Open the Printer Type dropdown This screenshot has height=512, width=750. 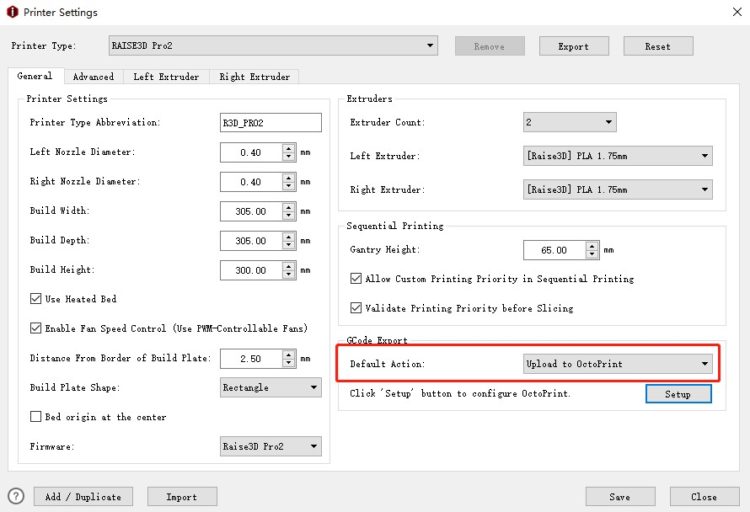click(273, 46)
